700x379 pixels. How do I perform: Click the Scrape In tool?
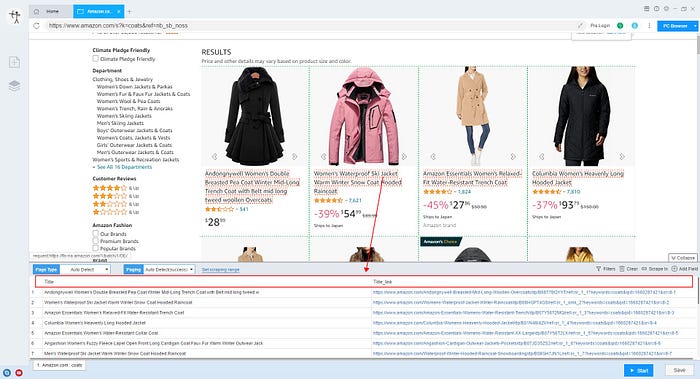[x=654, y=269]
